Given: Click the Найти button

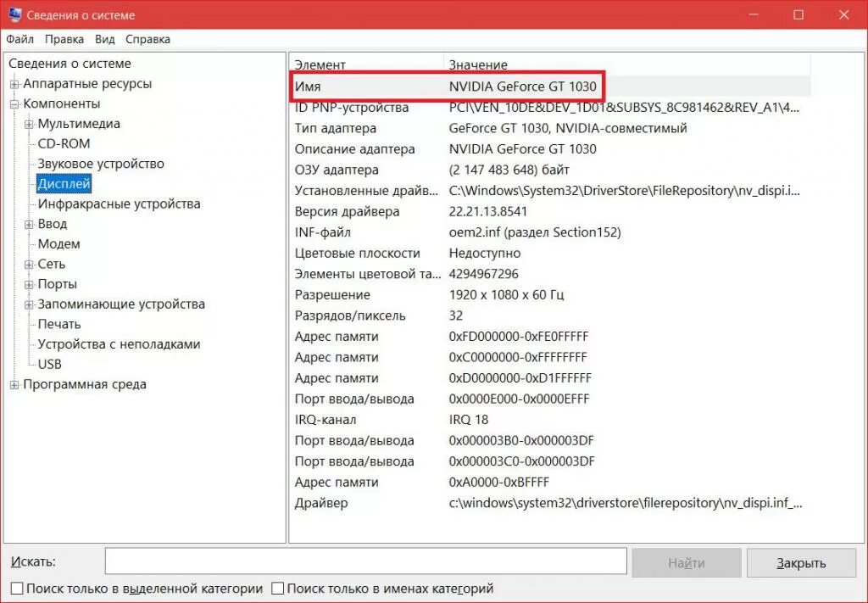Looking at the screenshot, I should click(x=687, y=563).
